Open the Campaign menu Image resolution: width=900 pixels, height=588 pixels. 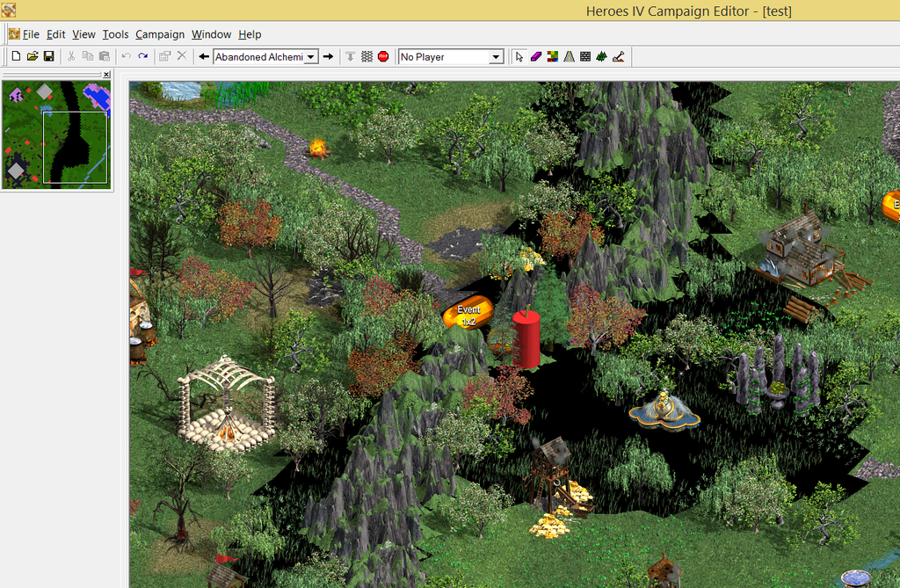(160, 34)
